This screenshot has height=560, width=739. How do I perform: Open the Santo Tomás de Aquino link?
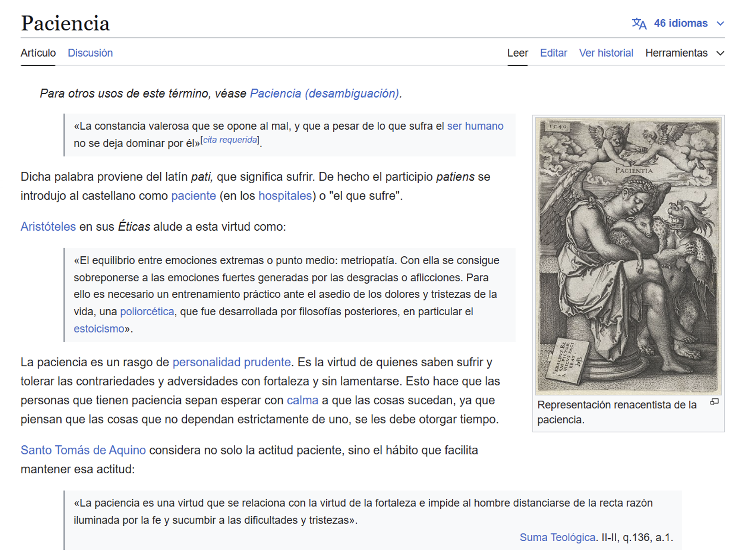[x=83, y=450]
